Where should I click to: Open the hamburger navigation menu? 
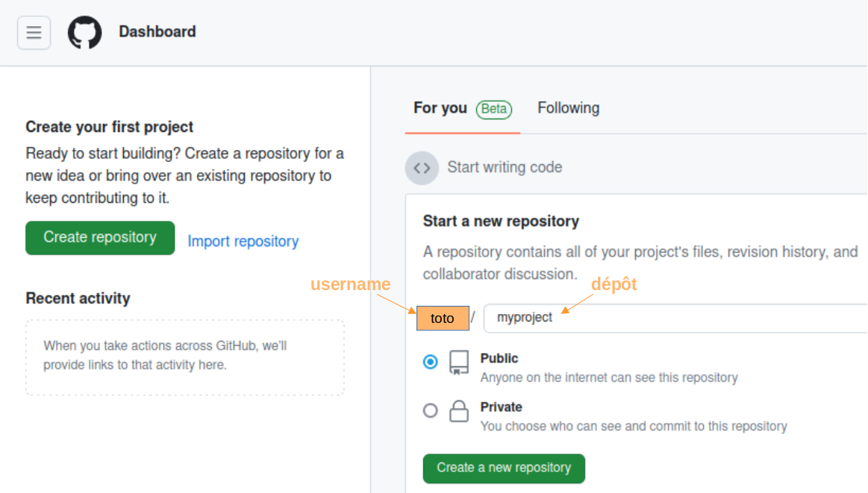coord(33,32)
